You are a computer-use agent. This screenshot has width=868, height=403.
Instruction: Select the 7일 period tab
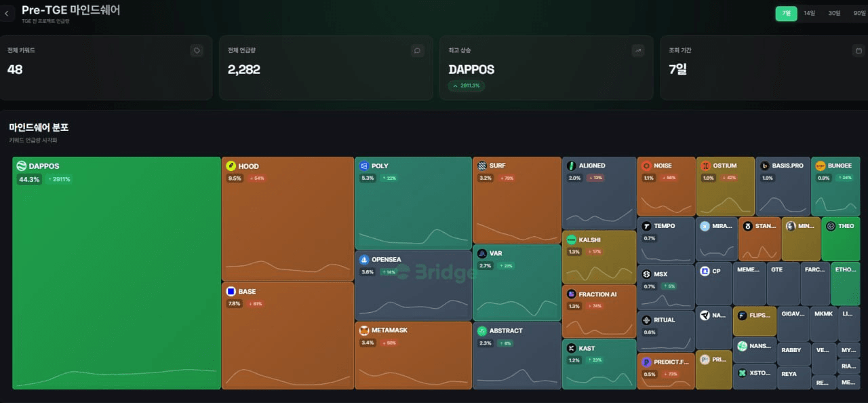point(787,13)
